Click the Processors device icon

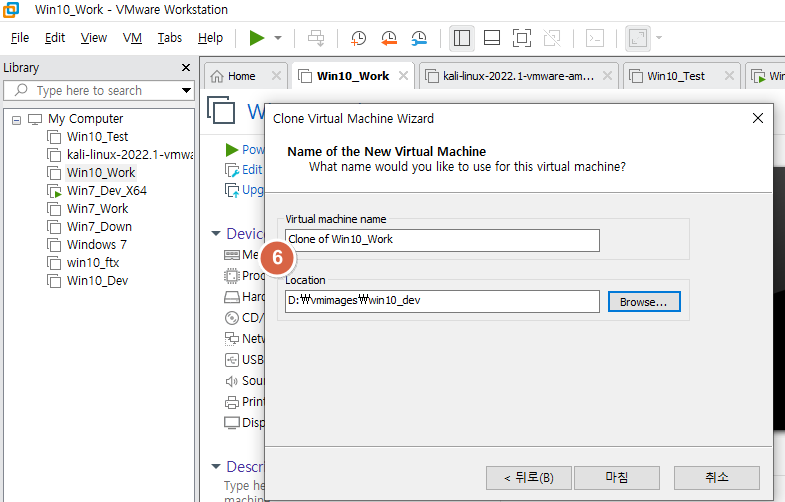pyautogui.click(x=232, y=276)
